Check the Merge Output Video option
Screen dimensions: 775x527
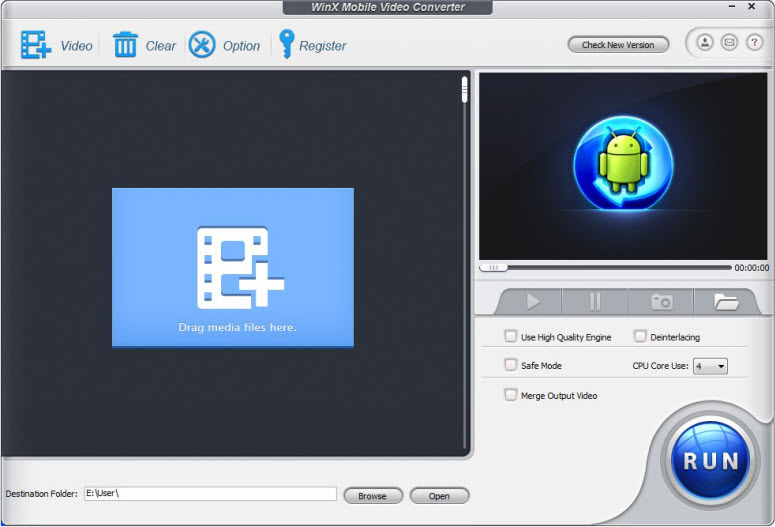pos(511,395)
